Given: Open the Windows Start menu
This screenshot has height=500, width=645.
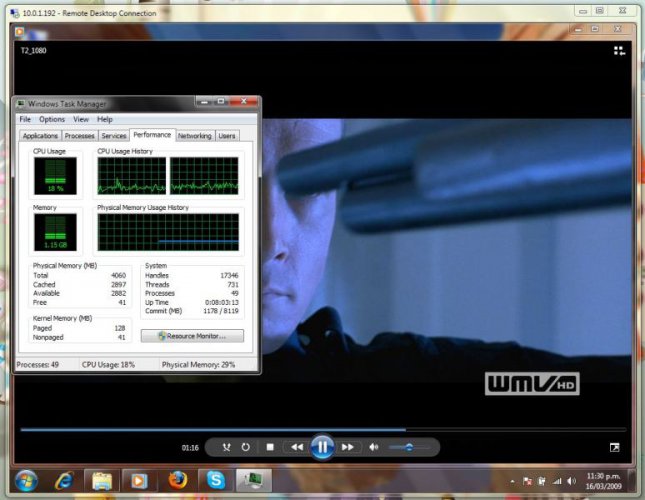Looking at the screenshot, I should tap(25, 480).
